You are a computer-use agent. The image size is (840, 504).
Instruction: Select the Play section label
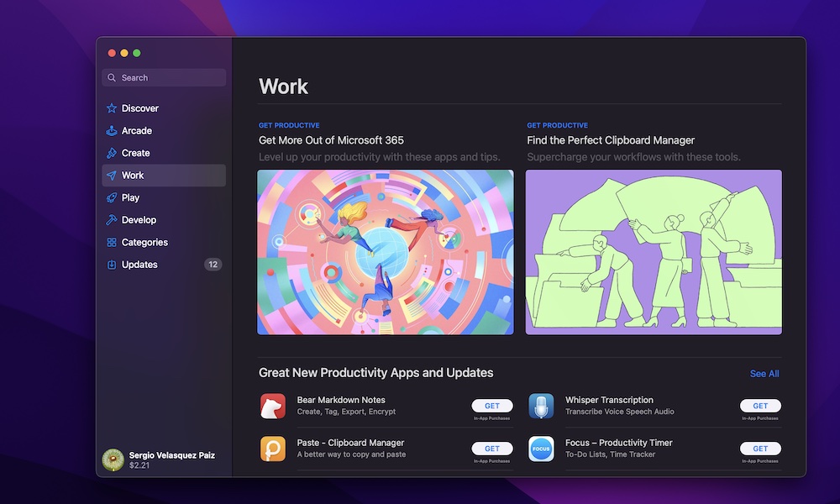[130, 197]
